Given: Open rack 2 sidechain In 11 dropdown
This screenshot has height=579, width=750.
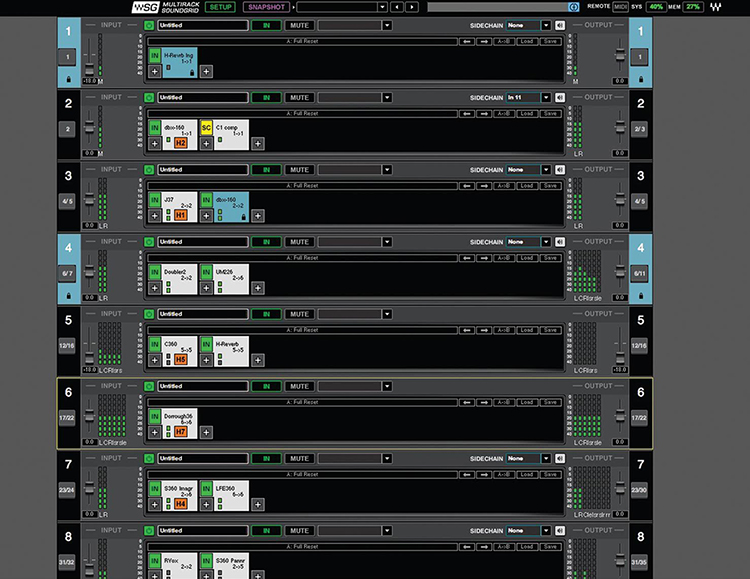Looking at the screenshot, I should coord(546,98).
